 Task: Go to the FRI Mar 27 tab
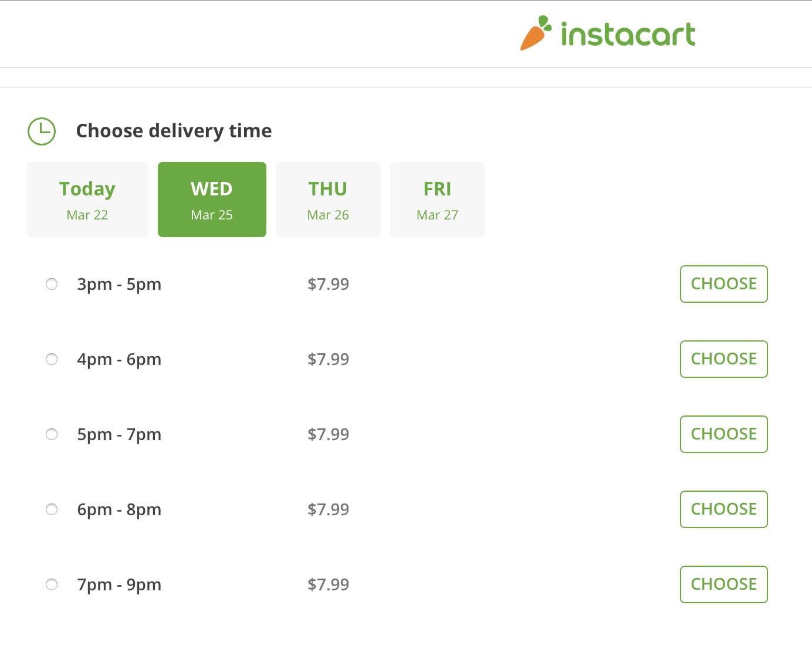tap(438, 200)
